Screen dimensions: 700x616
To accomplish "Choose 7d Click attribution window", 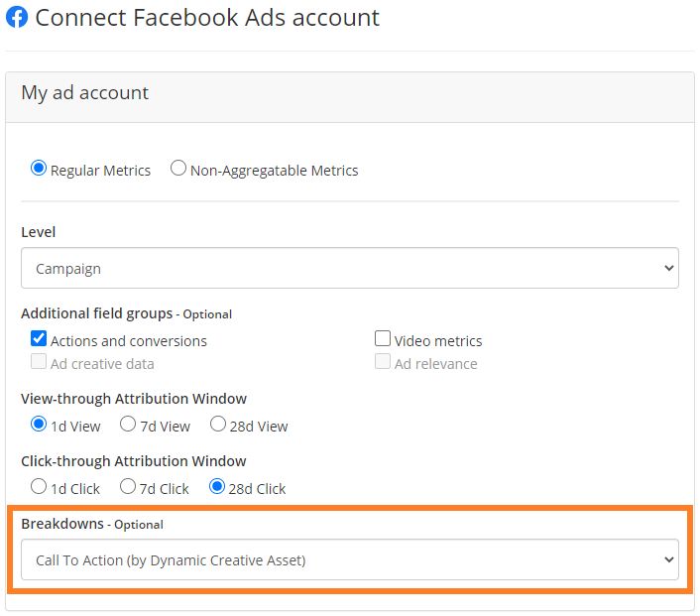I will coord(128,486).
